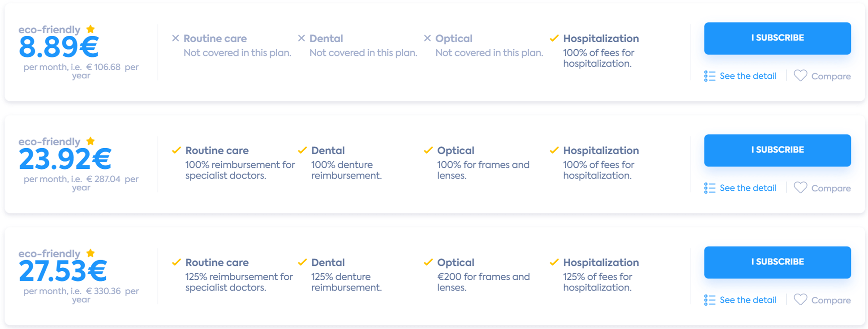This screenshot has width=868, height=329.
Task: Click the star icon on the 8.89€ plan
Action: click(90, 29)
